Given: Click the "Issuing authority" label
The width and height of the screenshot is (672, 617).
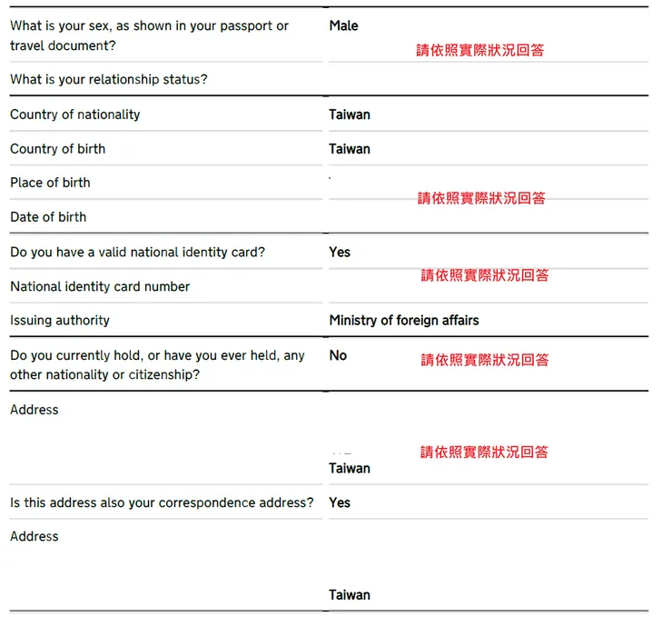Looking at the screenshot, I should pos(59,321).
